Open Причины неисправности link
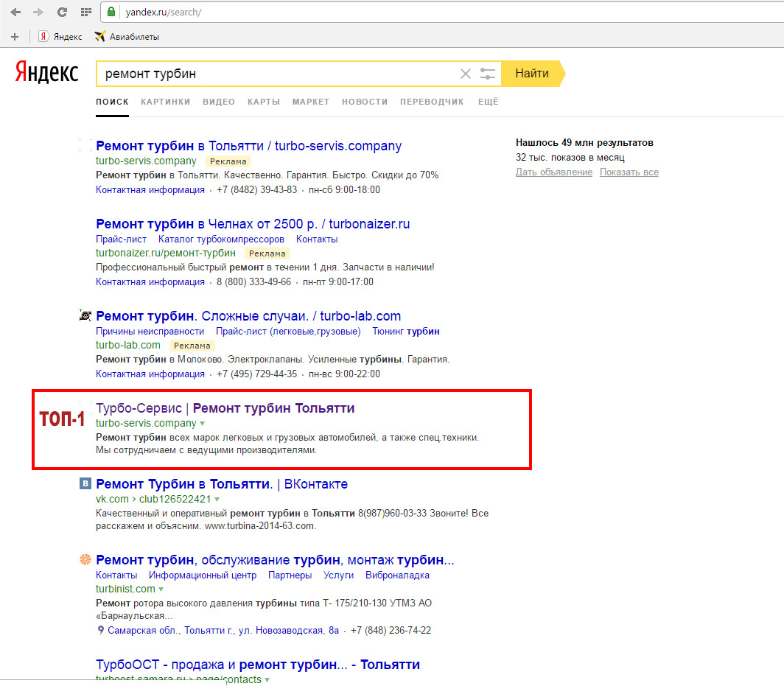This screenshot has height=686, width=784. [150, 331]
